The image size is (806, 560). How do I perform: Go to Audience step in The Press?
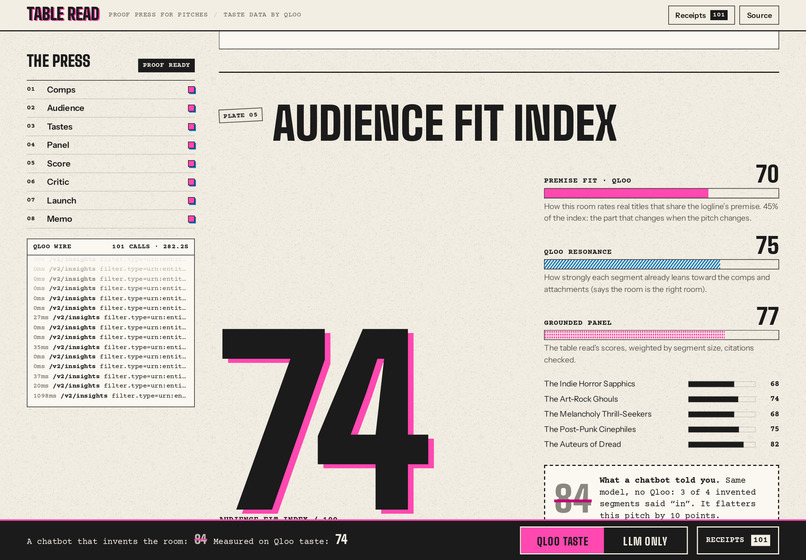click(x=111, y=108)
